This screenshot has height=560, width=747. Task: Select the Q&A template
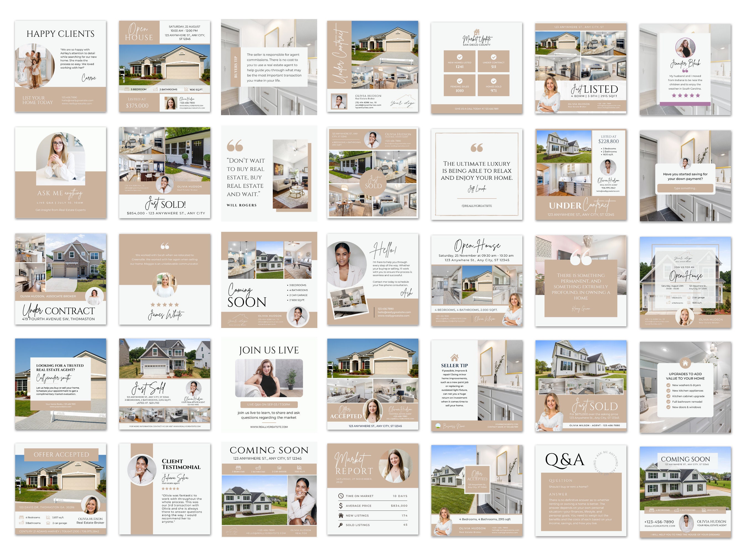tap(580, 491)
